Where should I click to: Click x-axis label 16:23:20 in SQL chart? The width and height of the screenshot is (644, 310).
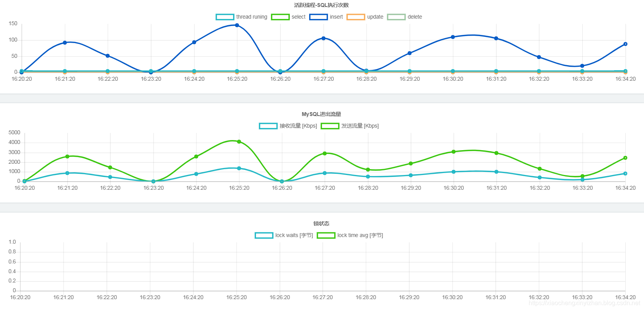pyautogui.click(x=151, y=79)
